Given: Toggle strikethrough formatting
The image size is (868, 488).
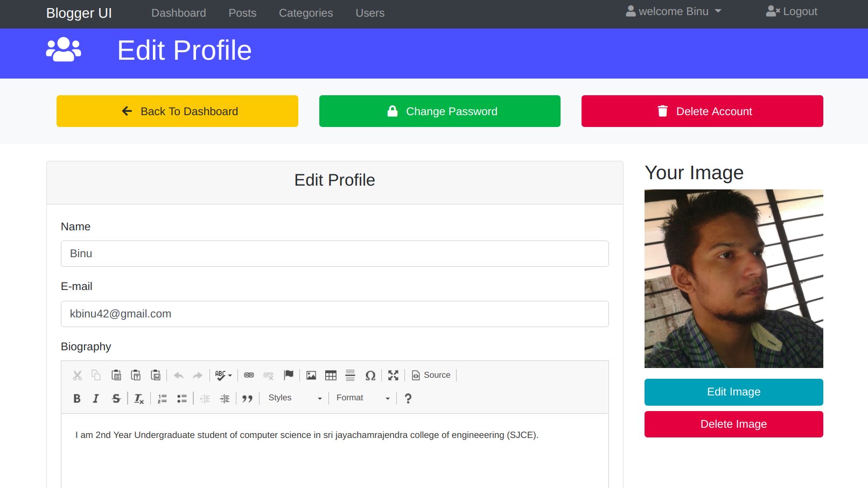Looking at the screenshot, I should 116,398.
